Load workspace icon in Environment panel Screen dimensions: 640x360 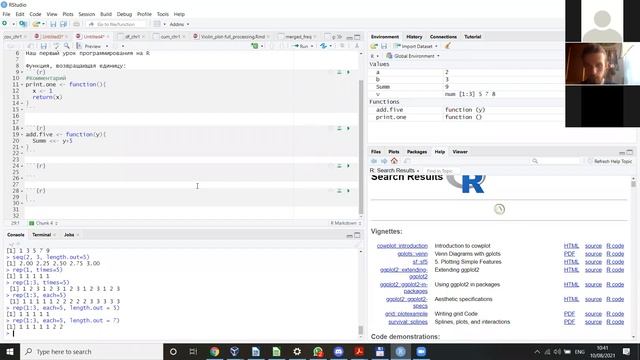pyautogui.click(x=374, y=46)
